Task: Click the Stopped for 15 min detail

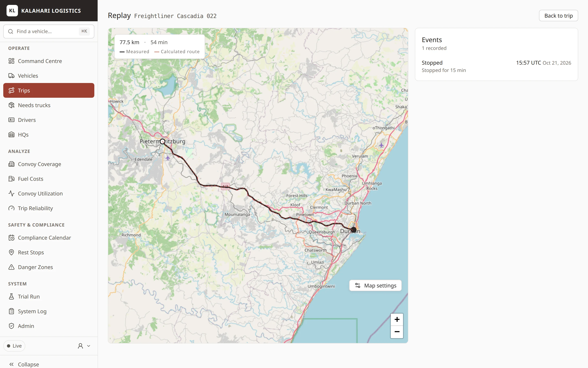Action: click(x=444, y=70)
